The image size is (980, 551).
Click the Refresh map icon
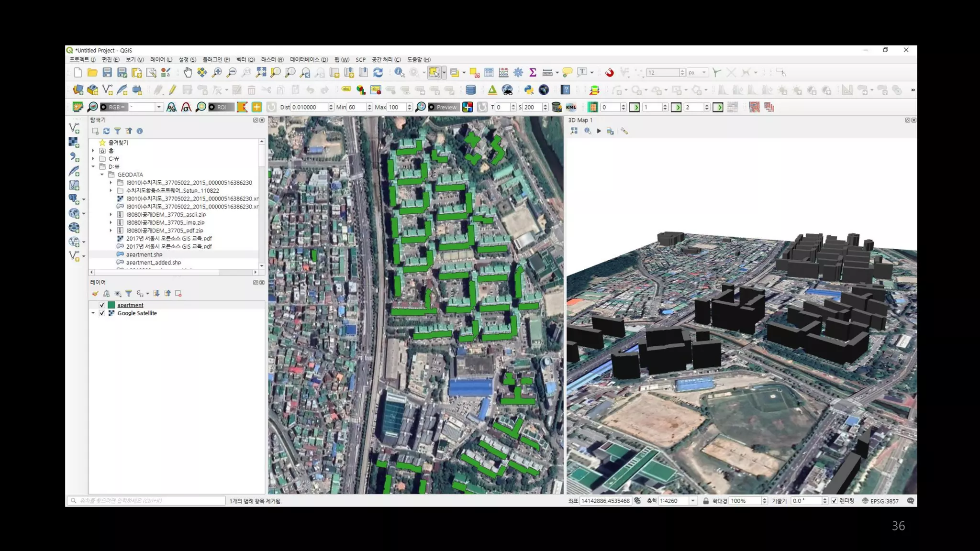coord(378,73)
